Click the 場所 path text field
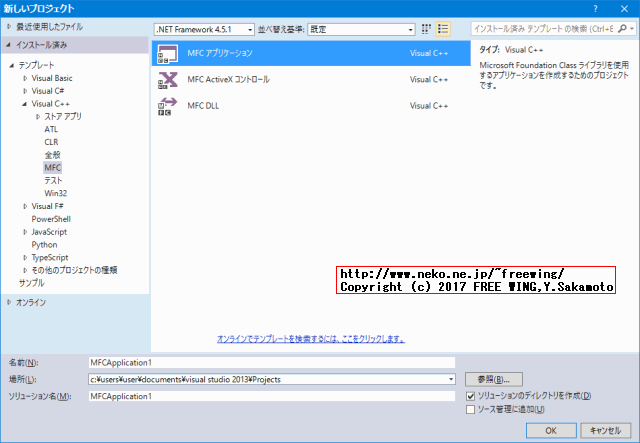This screenshot has height=443, width=640. tap(267, 379)
